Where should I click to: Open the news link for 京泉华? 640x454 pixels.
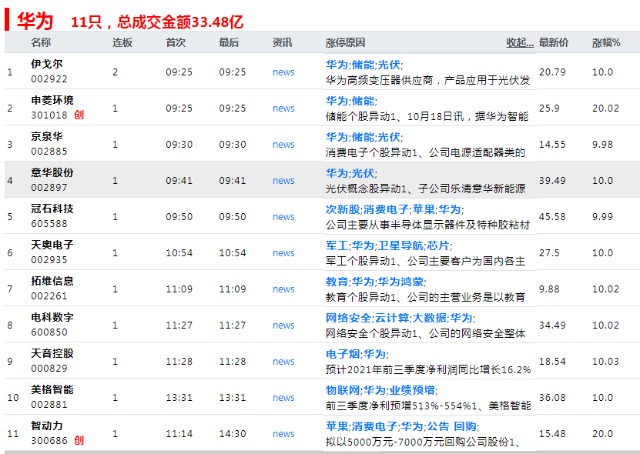point(283,145)
